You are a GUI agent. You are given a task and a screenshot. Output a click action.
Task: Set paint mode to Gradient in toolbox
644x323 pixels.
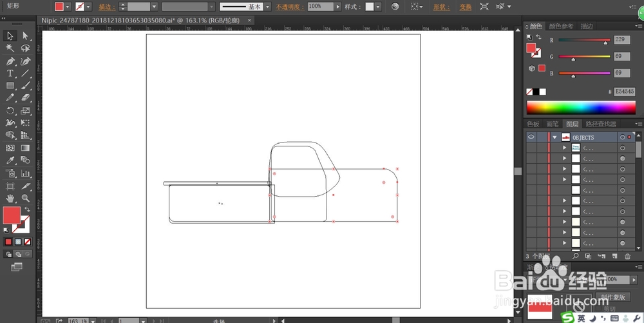[x=18, y=242]
